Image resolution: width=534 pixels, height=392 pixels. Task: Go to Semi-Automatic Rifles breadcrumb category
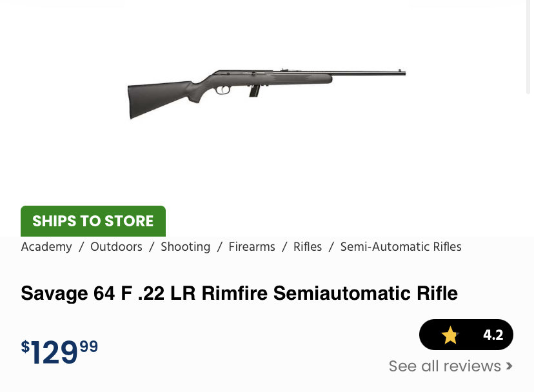[401, 246]
